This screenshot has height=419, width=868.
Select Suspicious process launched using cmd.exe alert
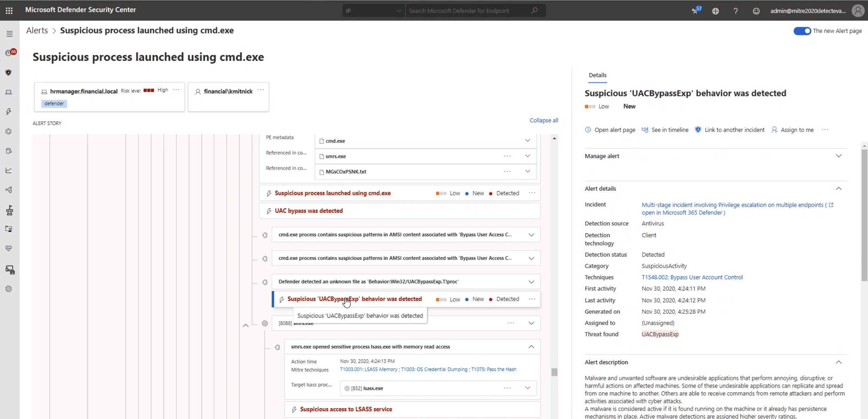click(x=332, y=193)
